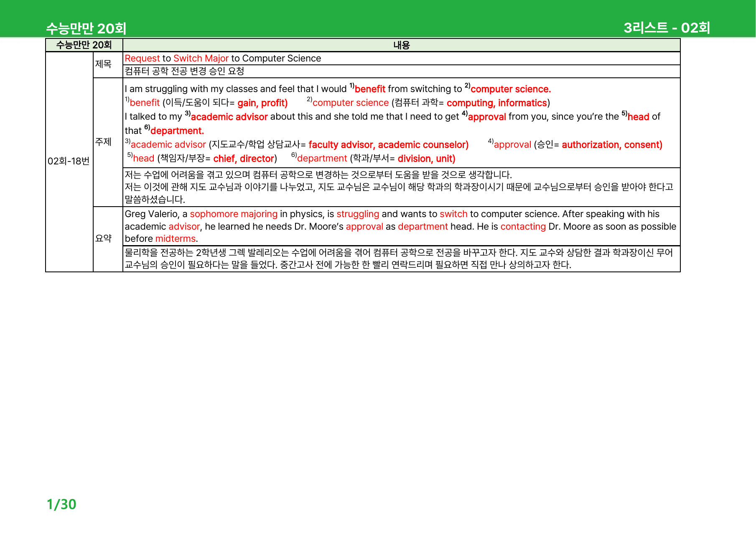Click summary line starting 'Greg Valerio, a'
Image resolution: width=756 pixels, height=535 pixels.
tap(392, 214)
